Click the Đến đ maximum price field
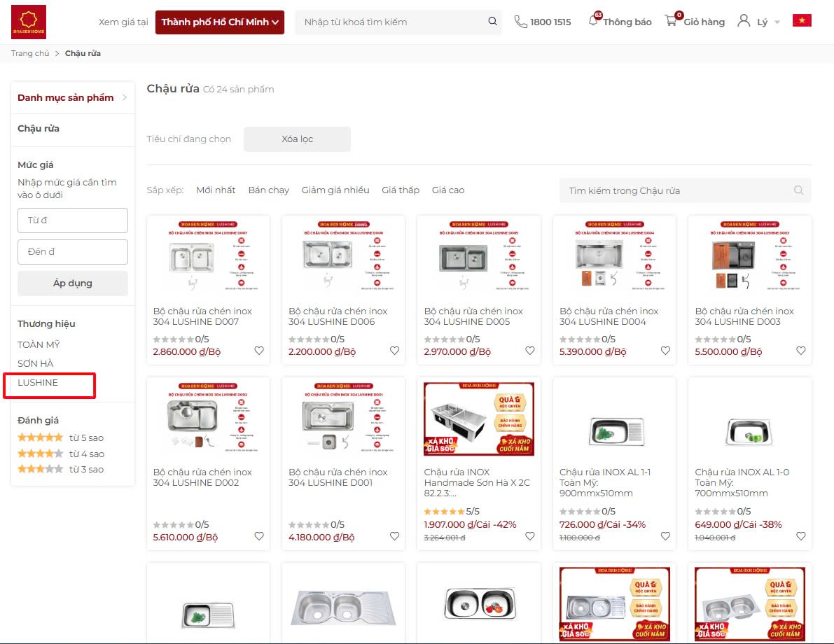 pos(73,252)
